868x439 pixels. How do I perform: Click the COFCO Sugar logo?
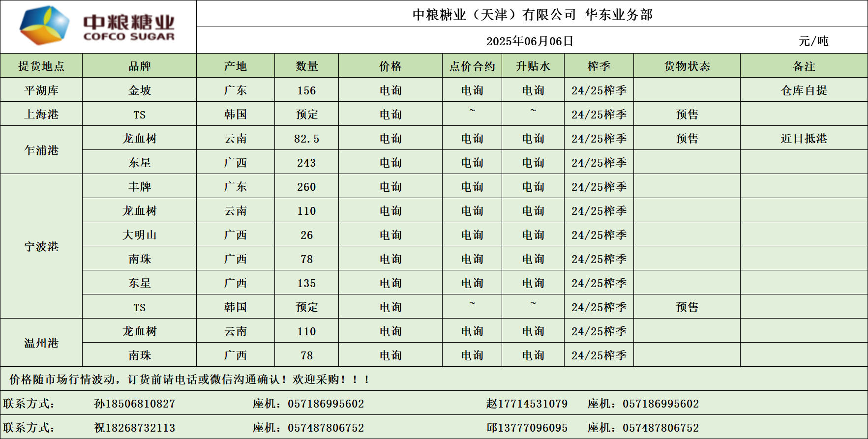[x=97, y=26]
